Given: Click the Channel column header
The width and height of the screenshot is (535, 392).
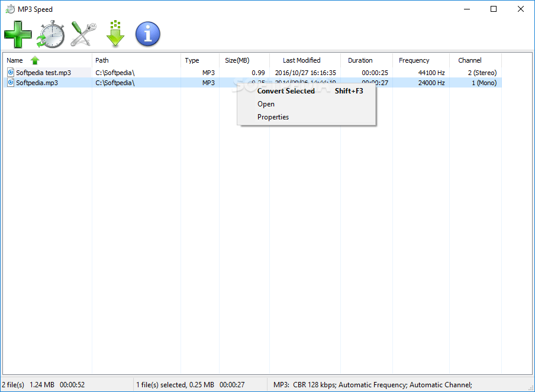Looking at the screenshot, I should [469, 60].
